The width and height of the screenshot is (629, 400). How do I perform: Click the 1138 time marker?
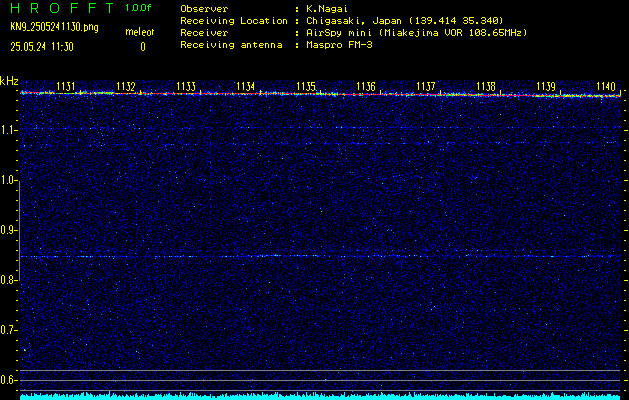pos(486,86)
